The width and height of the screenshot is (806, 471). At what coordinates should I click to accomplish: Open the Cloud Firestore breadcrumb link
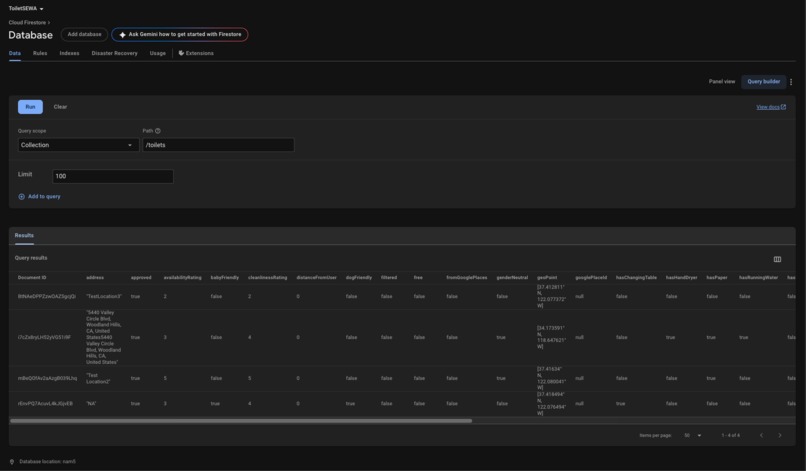pyautogui.click(x=27, y=23)
